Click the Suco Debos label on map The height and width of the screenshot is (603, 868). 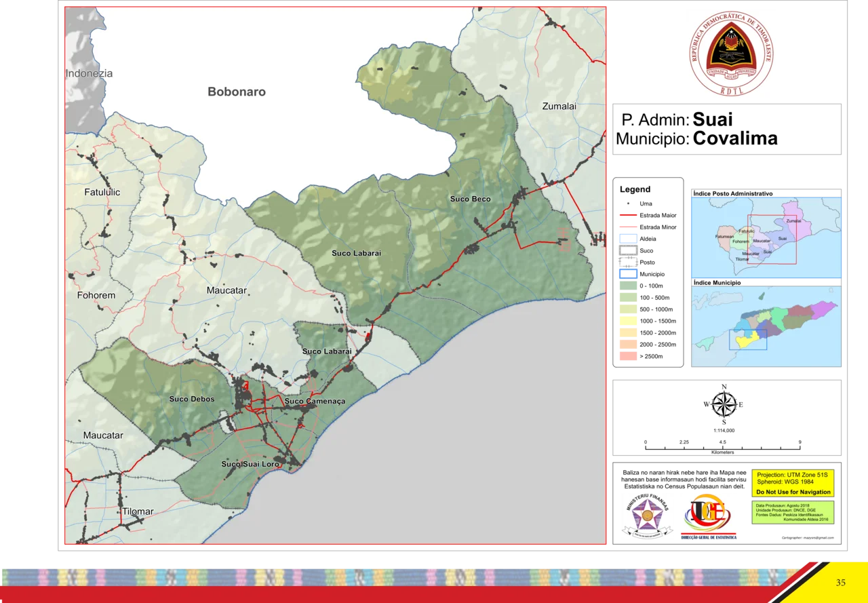(192, 399)
